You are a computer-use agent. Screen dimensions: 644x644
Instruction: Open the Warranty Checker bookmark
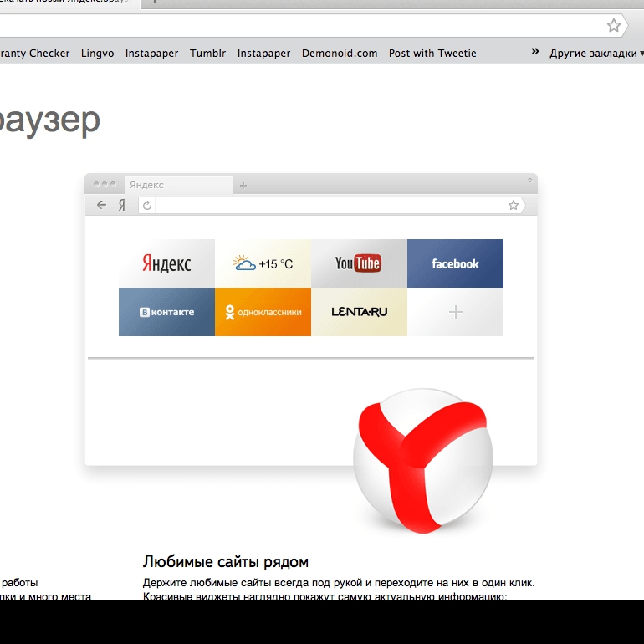pos(35,54)
